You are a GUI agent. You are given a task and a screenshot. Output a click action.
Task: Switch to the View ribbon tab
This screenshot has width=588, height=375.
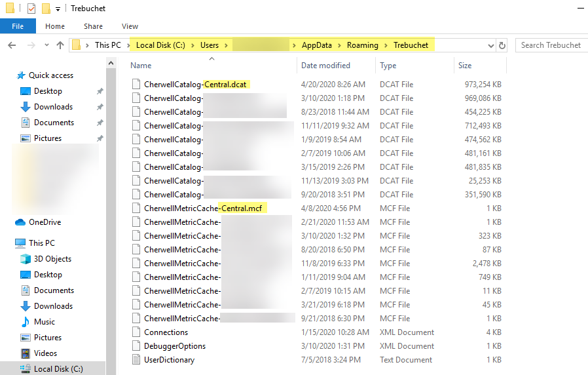click(130, 26)
